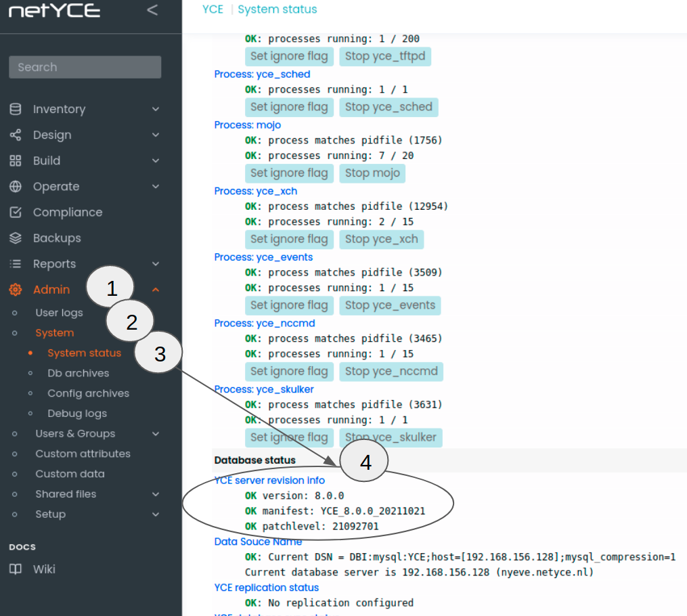Image resolution: width=687 pixels, height=616 pixels.
Task: Open the Inventory menu
Action: (59, 109)
